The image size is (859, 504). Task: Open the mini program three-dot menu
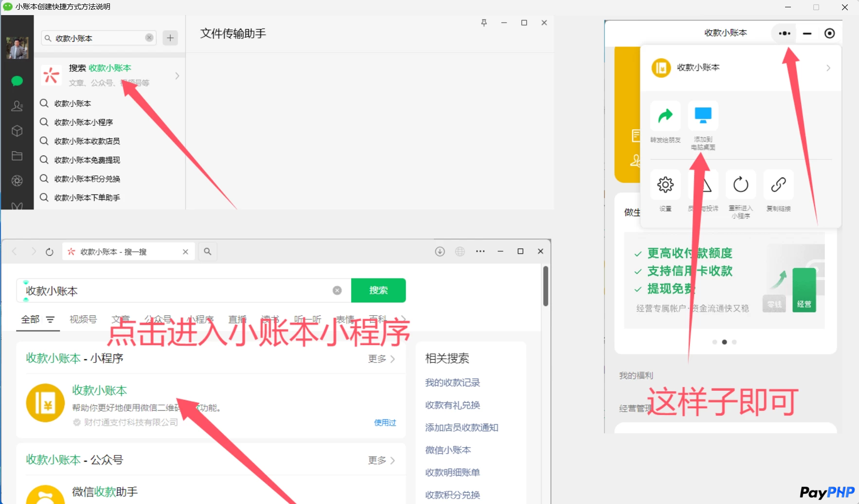784,34
